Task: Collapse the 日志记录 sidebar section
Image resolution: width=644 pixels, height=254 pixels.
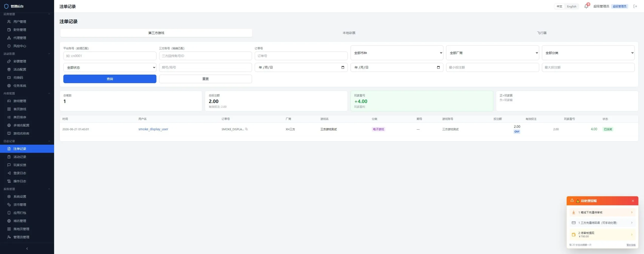Action: click(x=27, y=141)
